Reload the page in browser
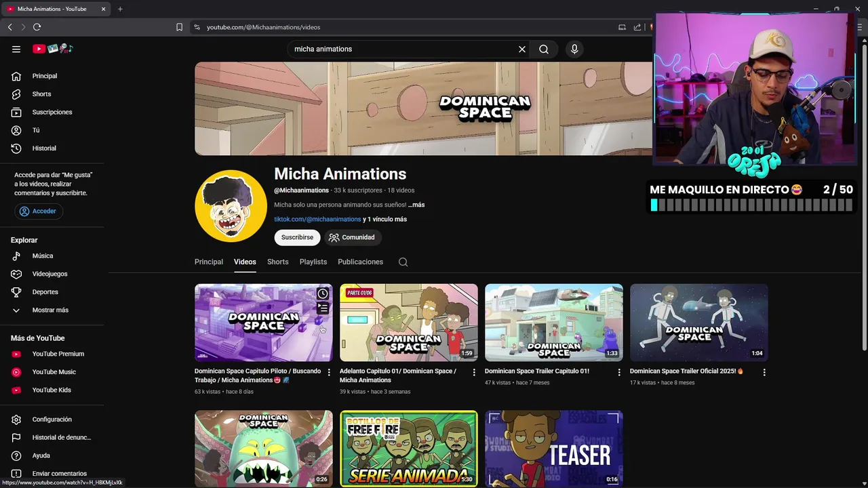 click(37, 27)
